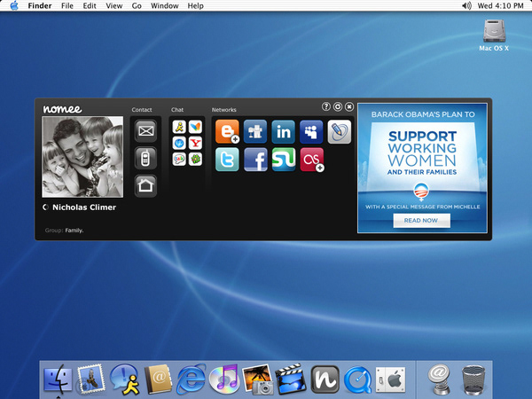The height and width of the screenshot is (399, 532).
Task: Launch iChat from the dock
Action: point(125,379)
